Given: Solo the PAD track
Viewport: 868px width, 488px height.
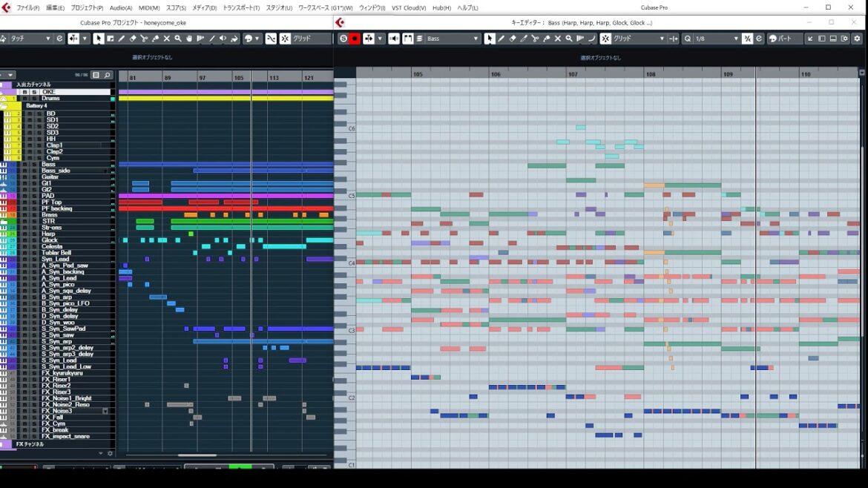Looking at the screenshot, I should coord(33,196).
